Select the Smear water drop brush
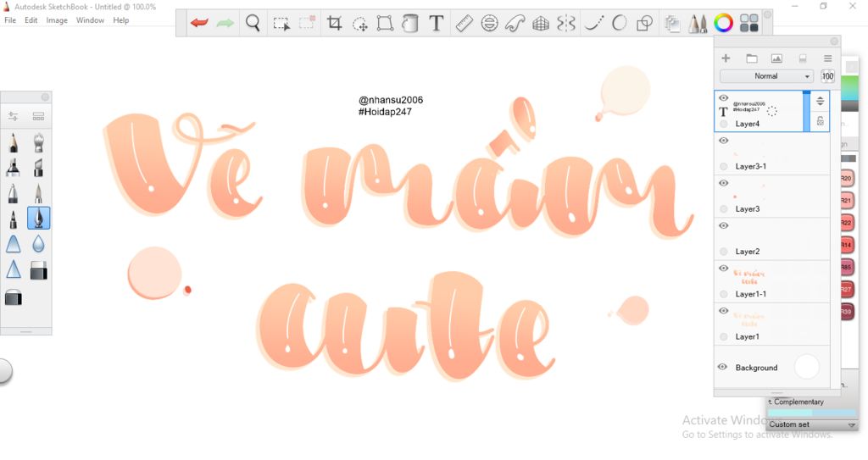The image size is (868, 460). tap(38, 244)
